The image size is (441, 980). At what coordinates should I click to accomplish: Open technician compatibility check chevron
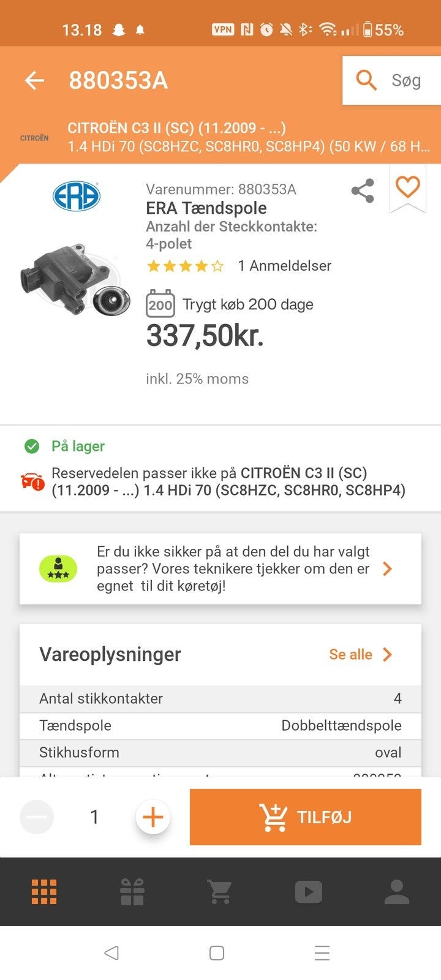point(387,569)
